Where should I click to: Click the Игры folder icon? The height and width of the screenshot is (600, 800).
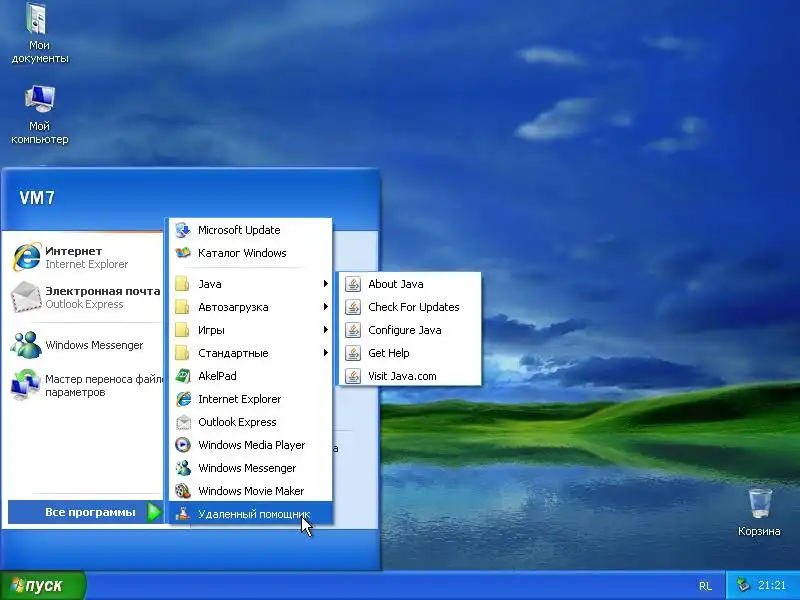click(x=183, y=330)
